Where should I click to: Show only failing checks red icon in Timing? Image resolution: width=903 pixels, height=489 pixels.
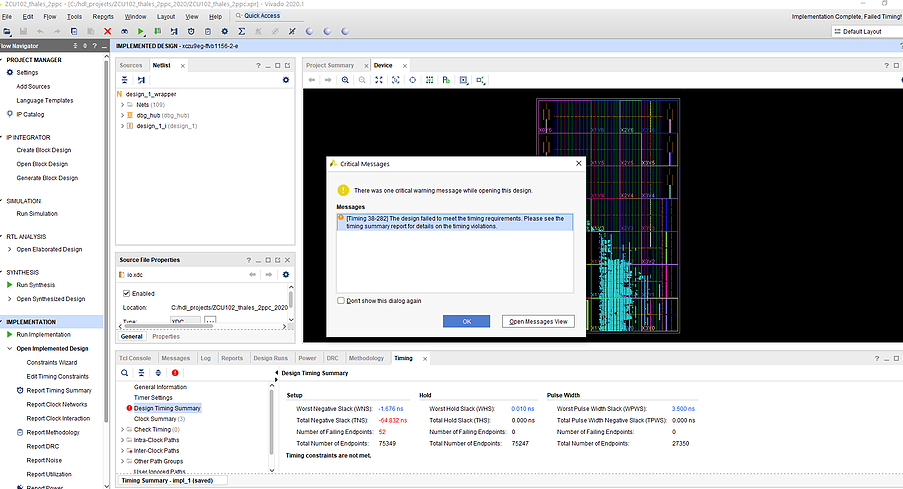coord(174,373)
